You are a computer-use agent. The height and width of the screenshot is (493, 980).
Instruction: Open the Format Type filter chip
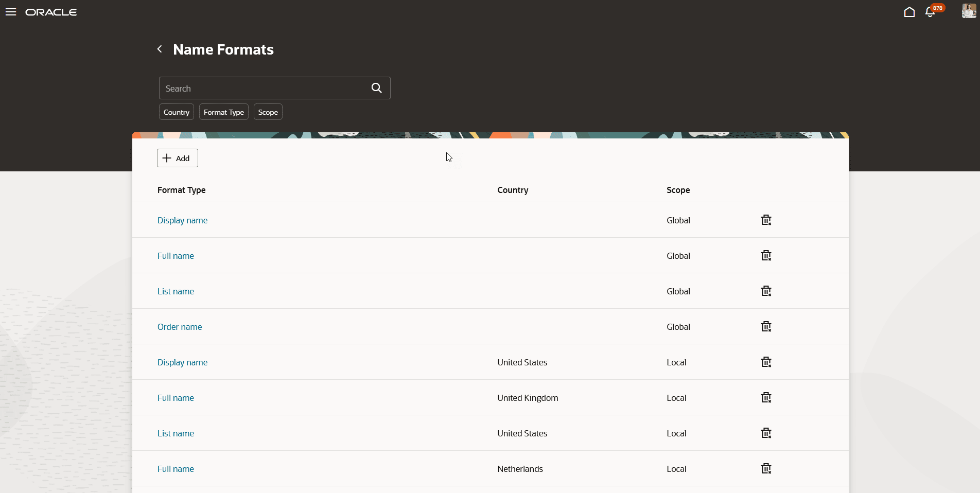tap(224, 112)
